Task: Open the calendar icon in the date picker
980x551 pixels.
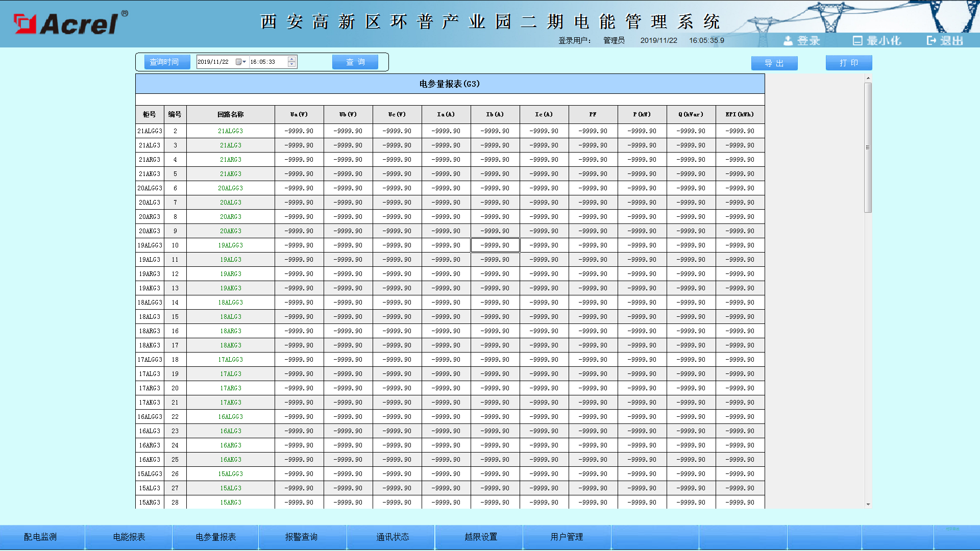Action: [x=239, y=61]
